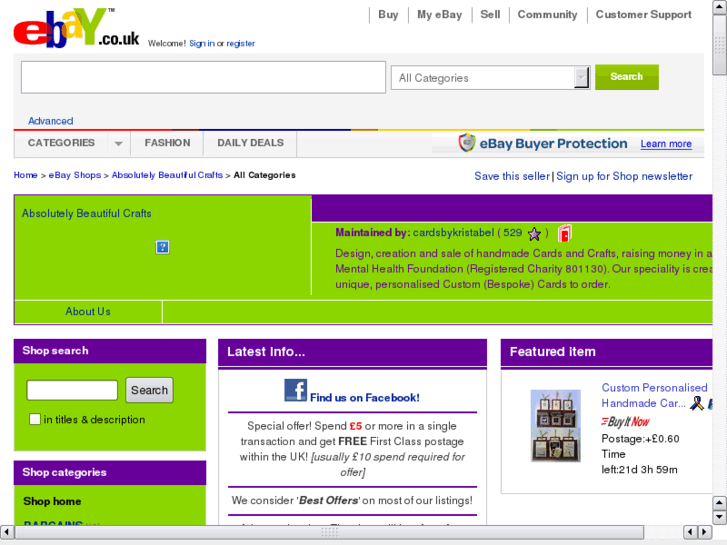Click Sign up for Shop newsletter
Viewport: 727px width, 545px height.
pos(624,176)
